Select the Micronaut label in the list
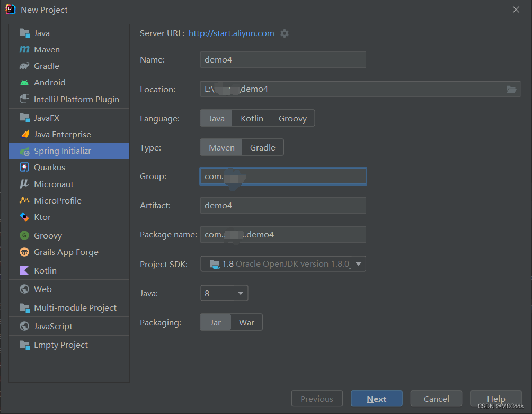The height and width of the screenshot is (414, 532). (x=54, y=184)
